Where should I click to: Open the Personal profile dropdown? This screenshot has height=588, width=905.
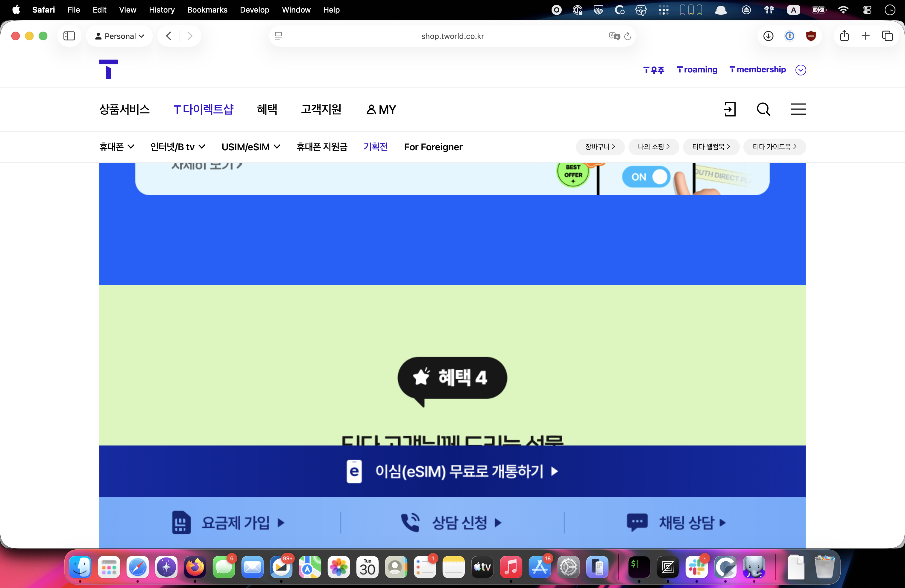coord(119,36)
